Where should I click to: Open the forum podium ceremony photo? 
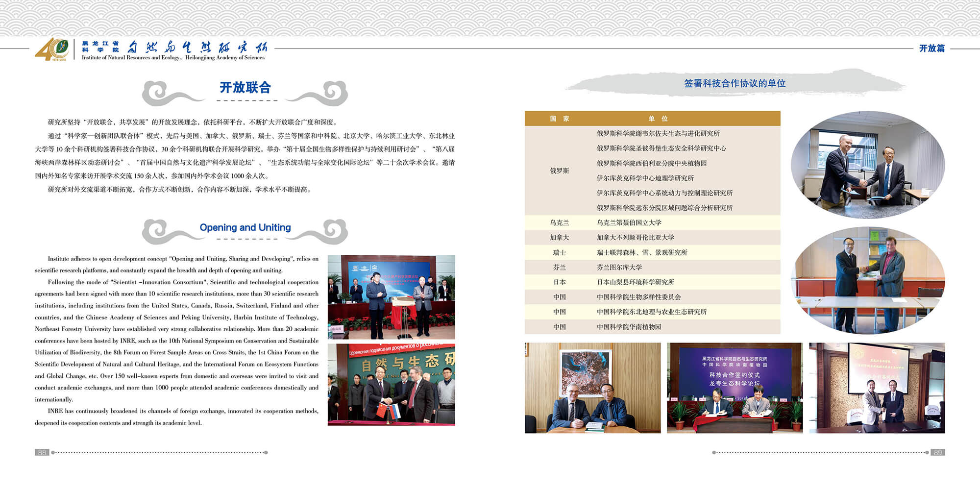coord(391,297)
